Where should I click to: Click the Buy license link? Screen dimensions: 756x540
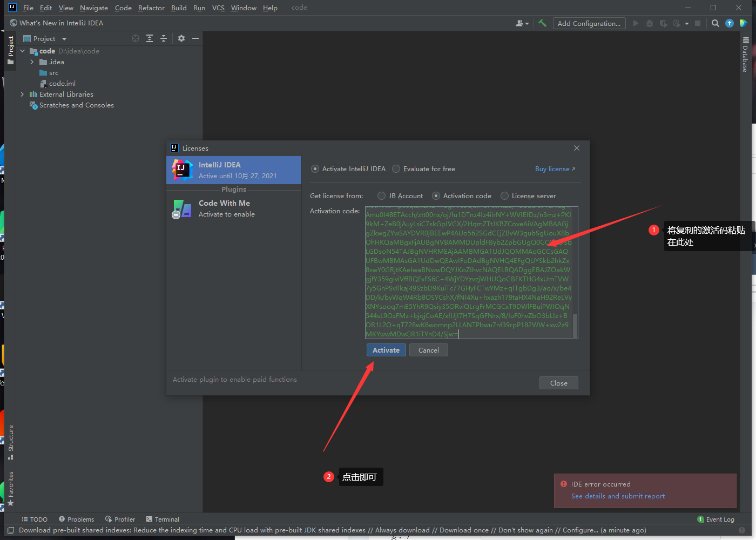tap(555, 169)
